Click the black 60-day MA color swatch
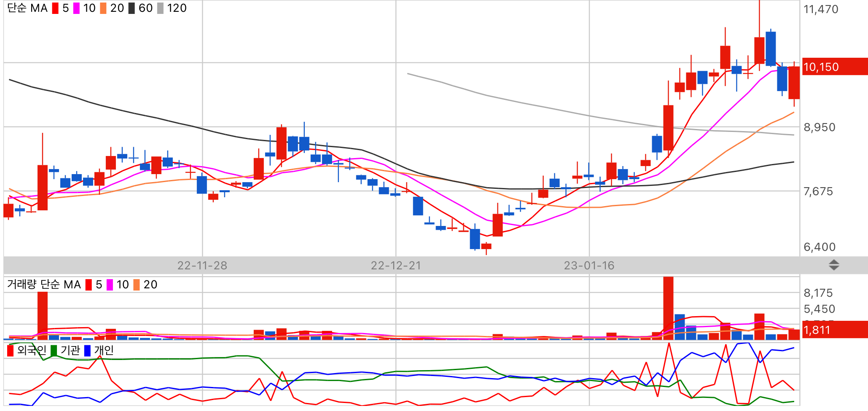The image size is (868, 411). click(132, 8)
